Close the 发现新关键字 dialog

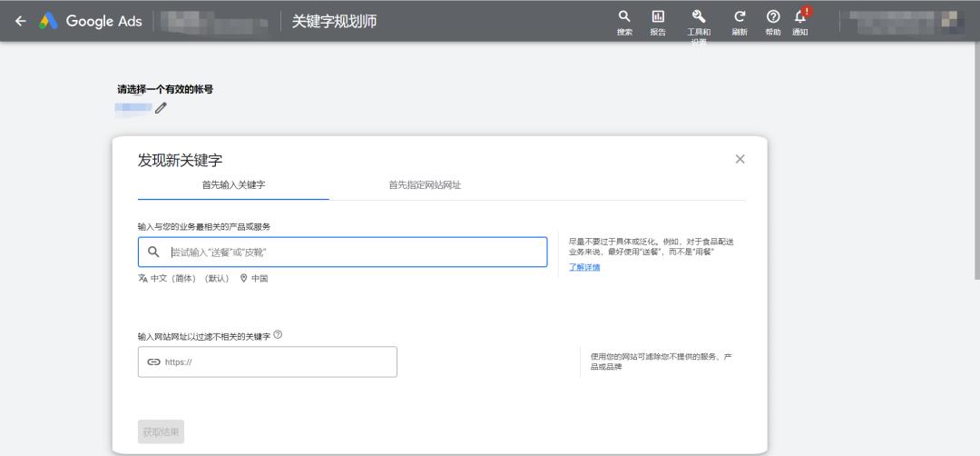click(x=740, y=159)
